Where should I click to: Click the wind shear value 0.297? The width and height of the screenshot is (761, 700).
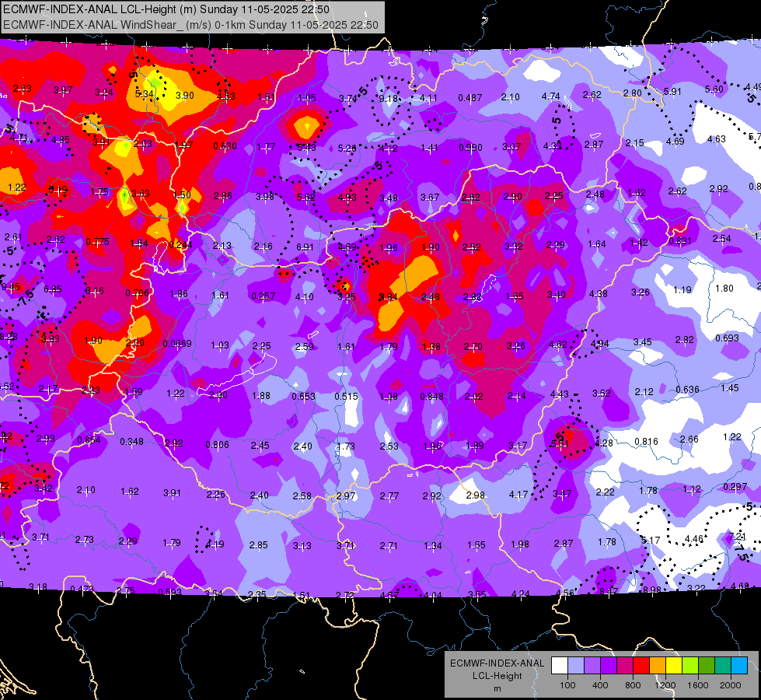(735, 487)
